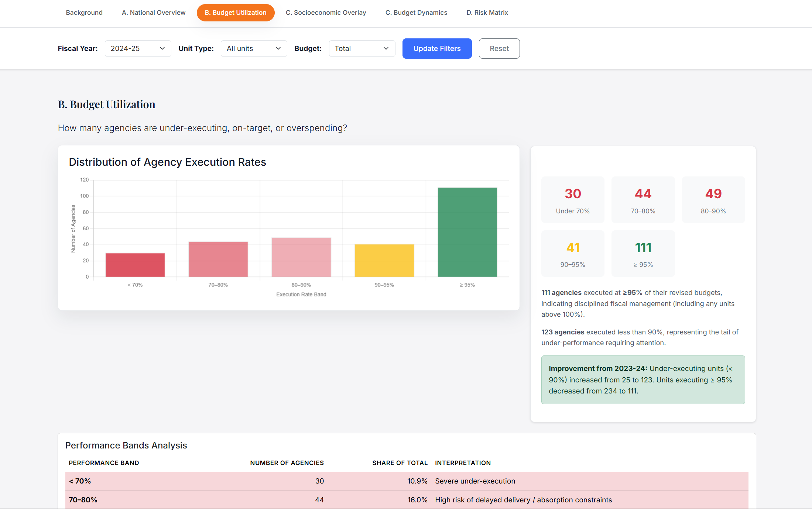Click the 111 ≥ 95% stat card
This screenshot has width=812, height=509.
click(x=643, y=254)
